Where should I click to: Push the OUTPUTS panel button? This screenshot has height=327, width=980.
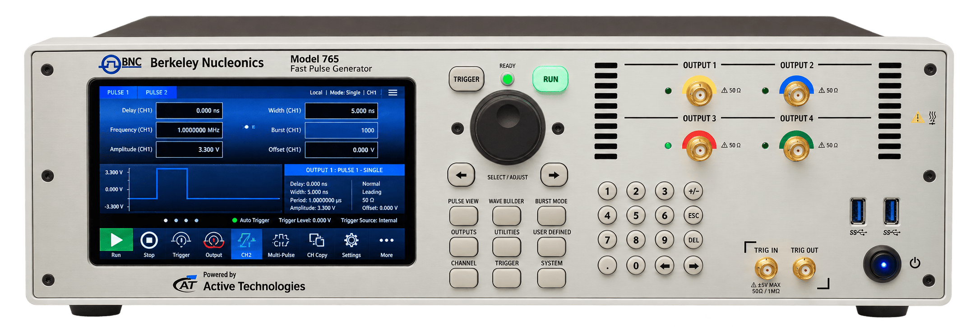pyautogui.click(x=464, y=247)
